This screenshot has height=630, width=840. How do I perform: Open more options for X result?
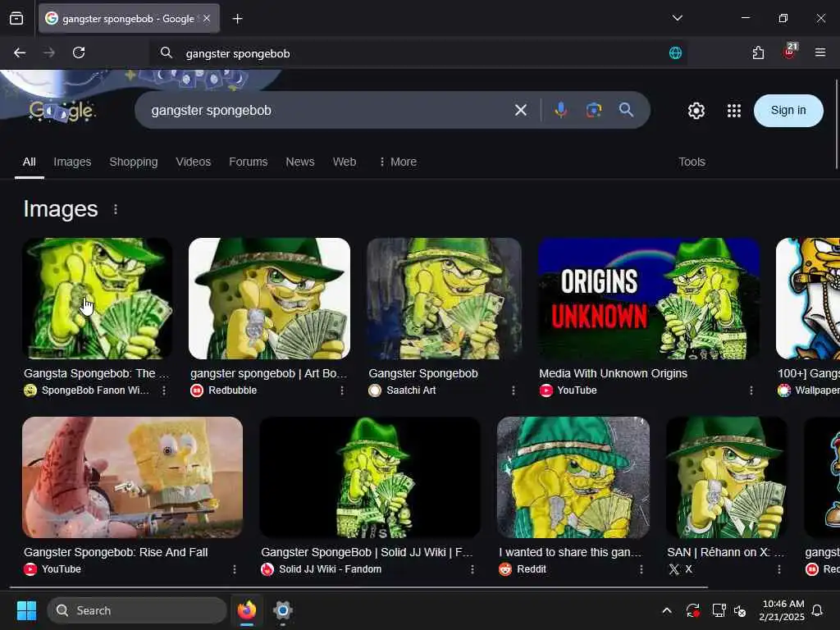pyautogui.click(x=779, y=569)
